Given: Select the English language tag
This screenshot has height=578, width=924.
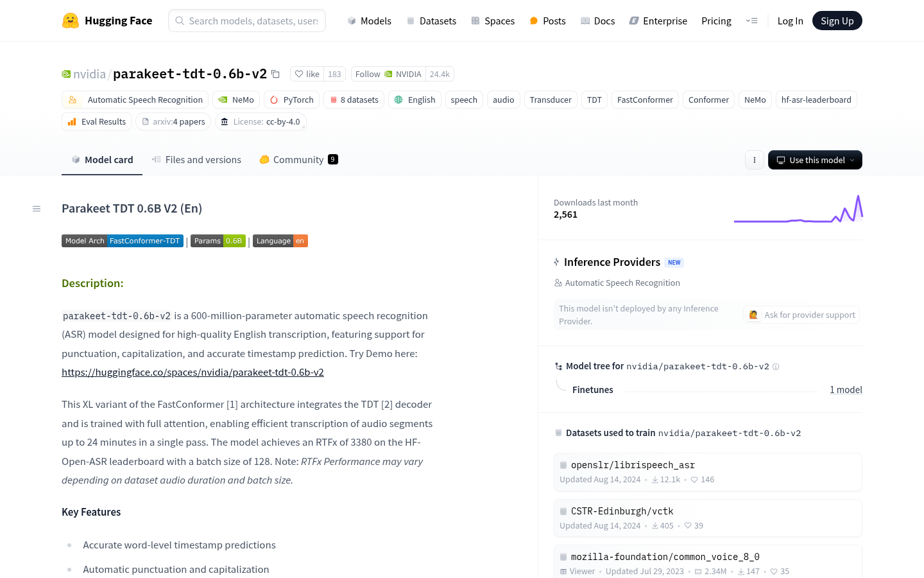Looking at the screenshot, I should (x=415, y=100).
